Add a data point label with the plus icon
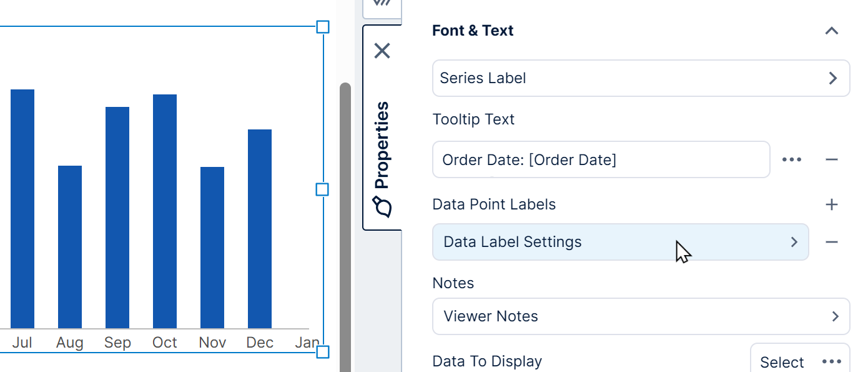The height and width of the screenshot is (372, 868). click(832, 204)
